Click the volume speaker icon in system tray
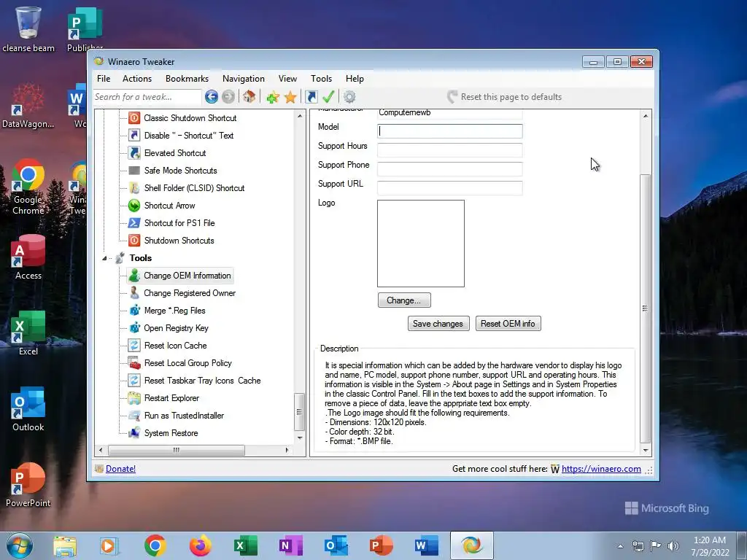The width and height of the screenshot is (747, 560). coord(673,545)
